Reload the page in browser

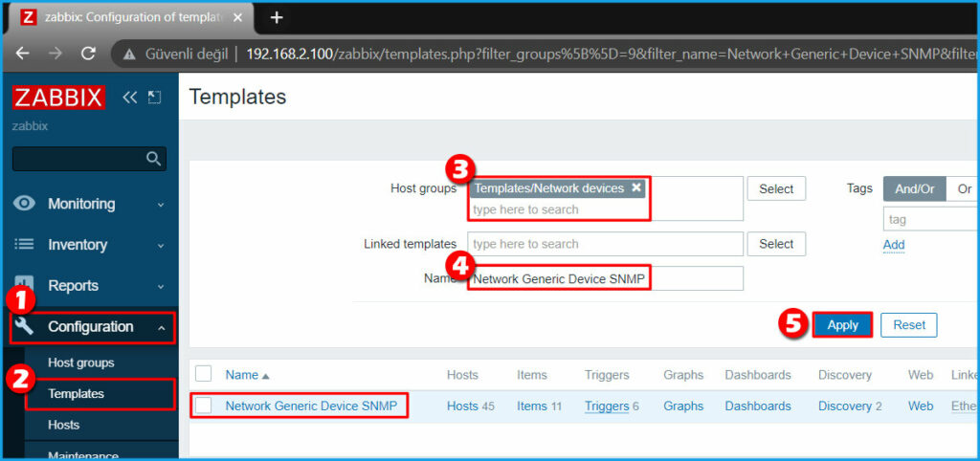[89, 54]
